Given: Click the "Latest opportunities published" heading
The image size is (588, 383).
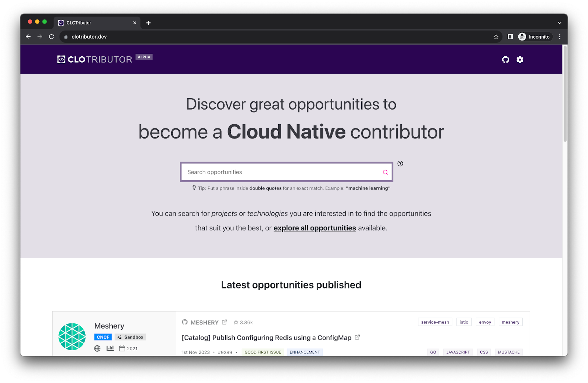Looking at the screenshot, I should [x=291, y=285].
